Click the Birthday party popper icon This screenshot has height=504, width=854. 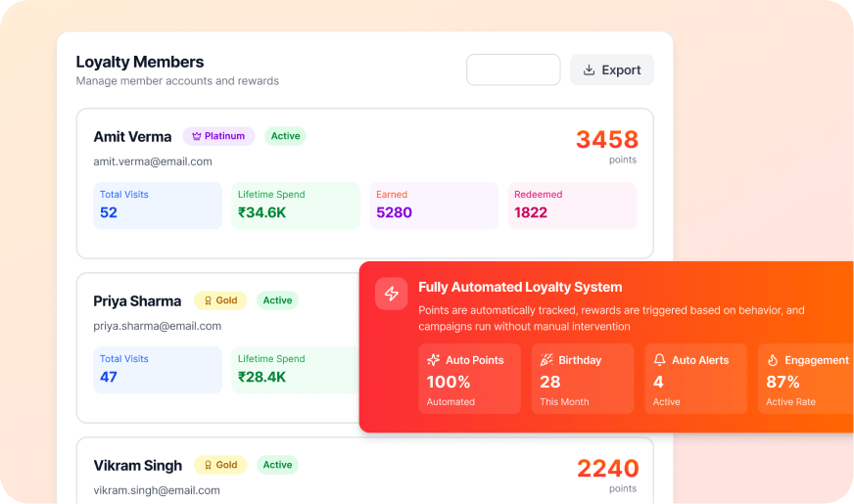tap(546, 360)
